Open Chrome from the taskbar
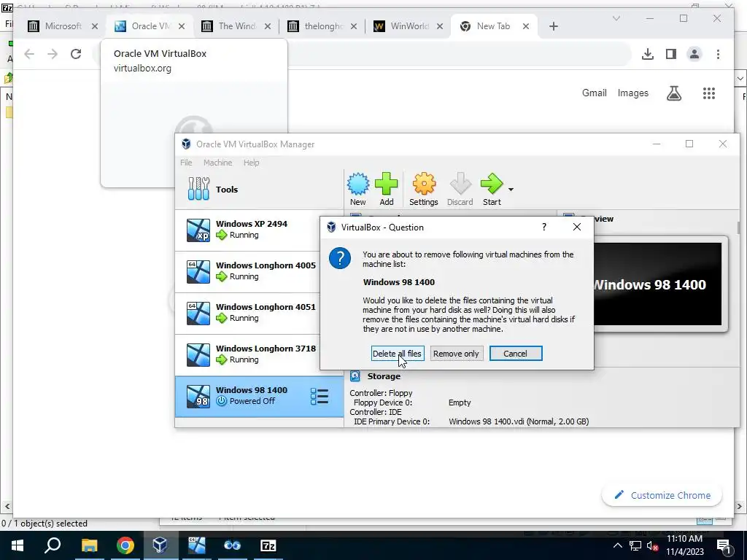This screenshot has width=747, height=560. tap(125, 545)
